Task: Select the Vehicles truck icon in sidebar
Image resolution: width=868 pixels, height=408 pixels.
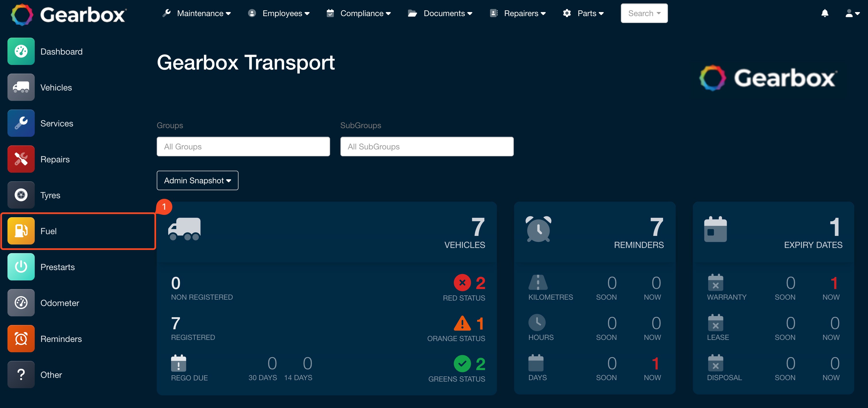Action: pos(21,87)
